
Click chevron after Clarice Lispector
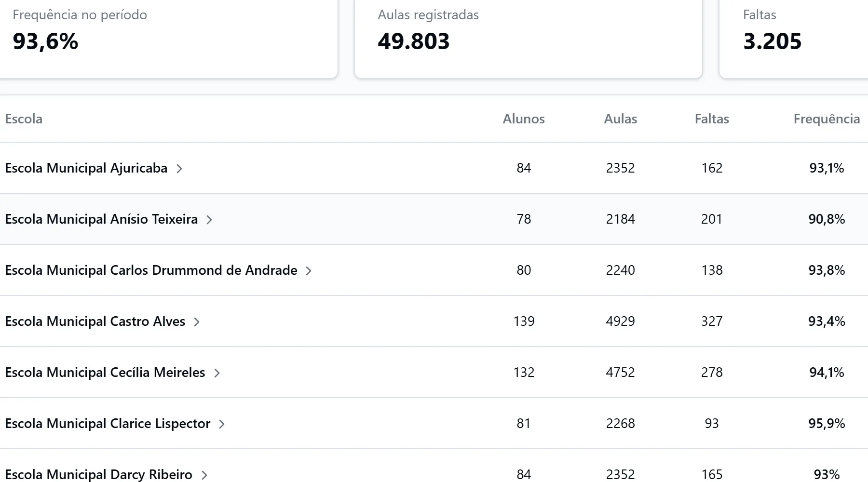222,424
